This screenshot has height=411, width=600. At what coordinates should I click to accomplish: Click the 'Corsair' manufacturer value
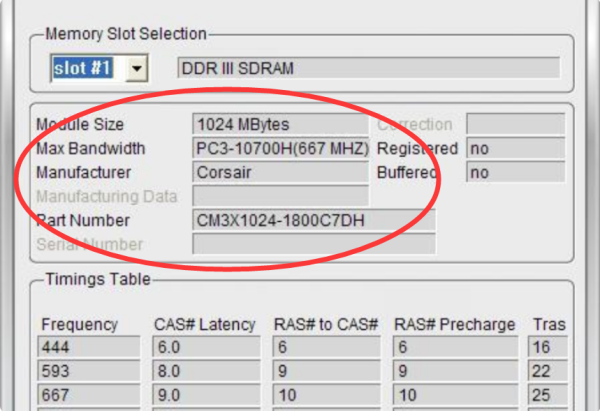click(x=280, y=172)
